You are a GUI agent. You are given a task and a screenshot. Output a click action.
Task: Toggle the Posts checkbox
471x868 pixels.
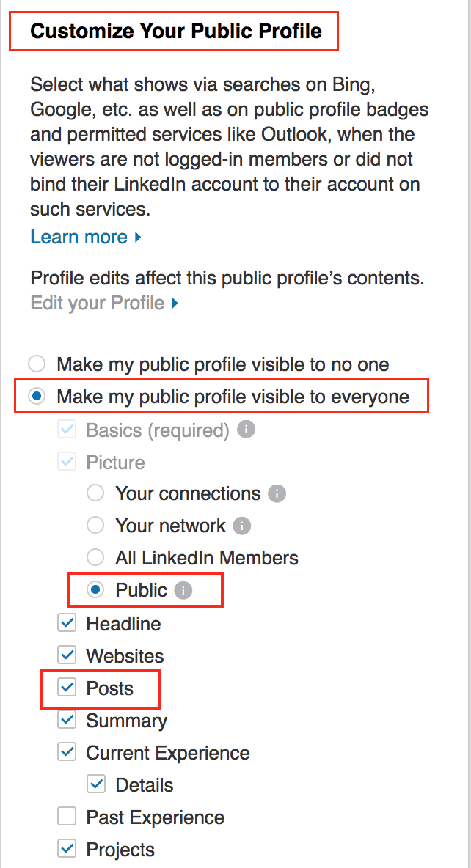pos(67,688)
